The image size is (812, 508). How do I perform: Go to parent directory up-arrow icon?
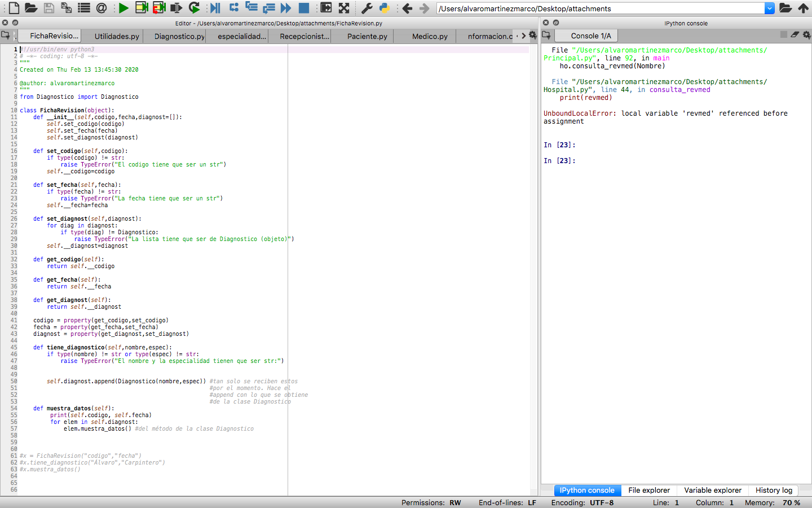tap(803, 8)
